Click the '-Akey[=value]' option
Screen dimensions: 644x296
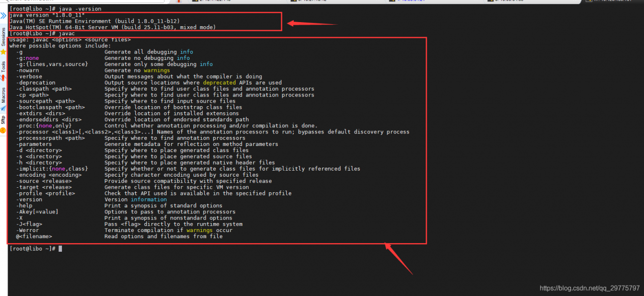tap(37, 212)
